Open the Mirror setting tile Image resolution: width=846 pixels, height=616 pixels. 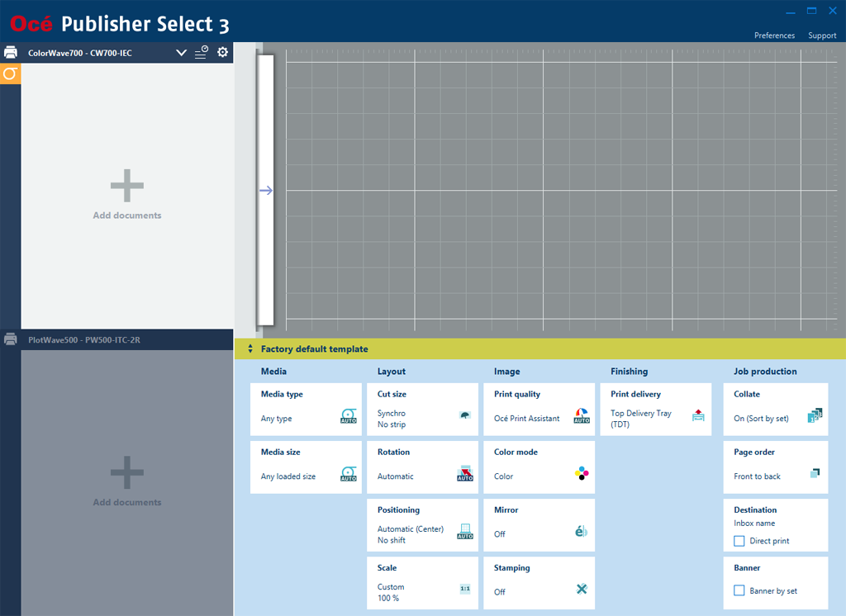point(539,525)
